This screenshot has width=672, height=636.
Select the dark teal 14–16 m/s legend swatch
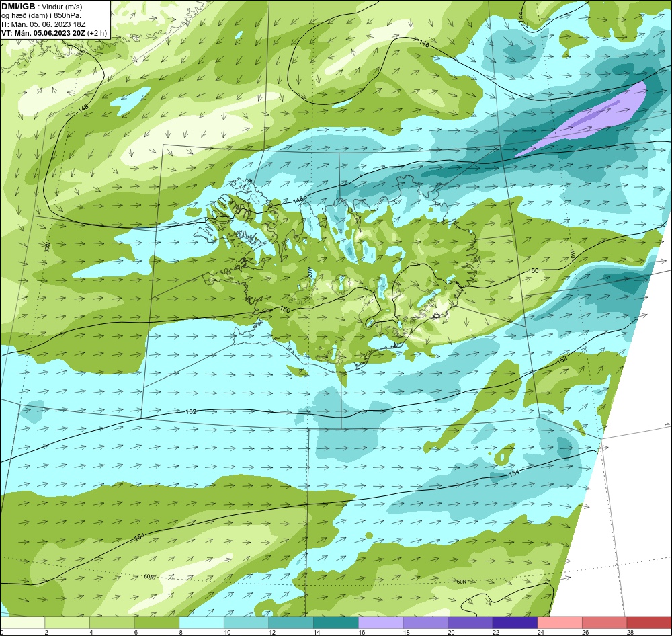[335, 622]
